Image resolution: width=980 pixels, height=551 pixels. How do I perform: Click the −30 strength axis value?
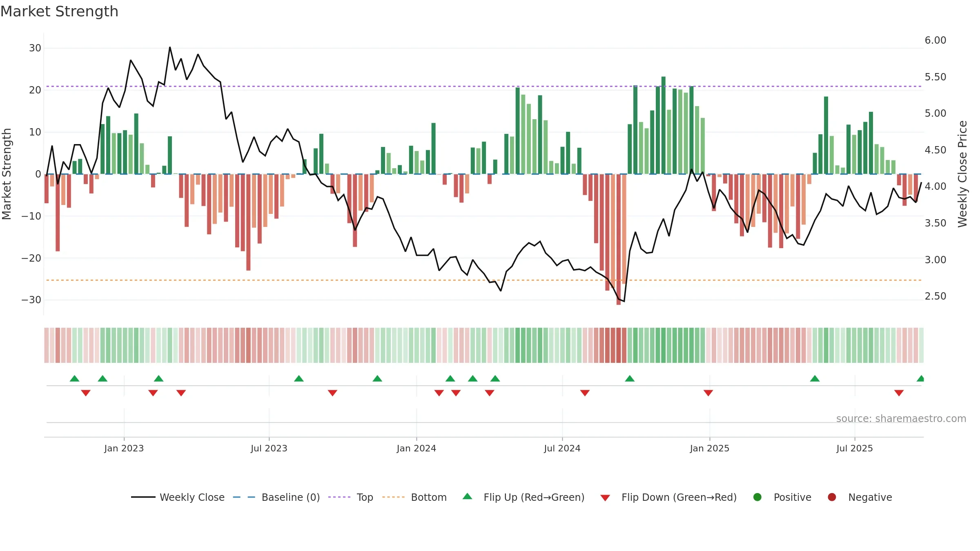[x=31, y=300]
